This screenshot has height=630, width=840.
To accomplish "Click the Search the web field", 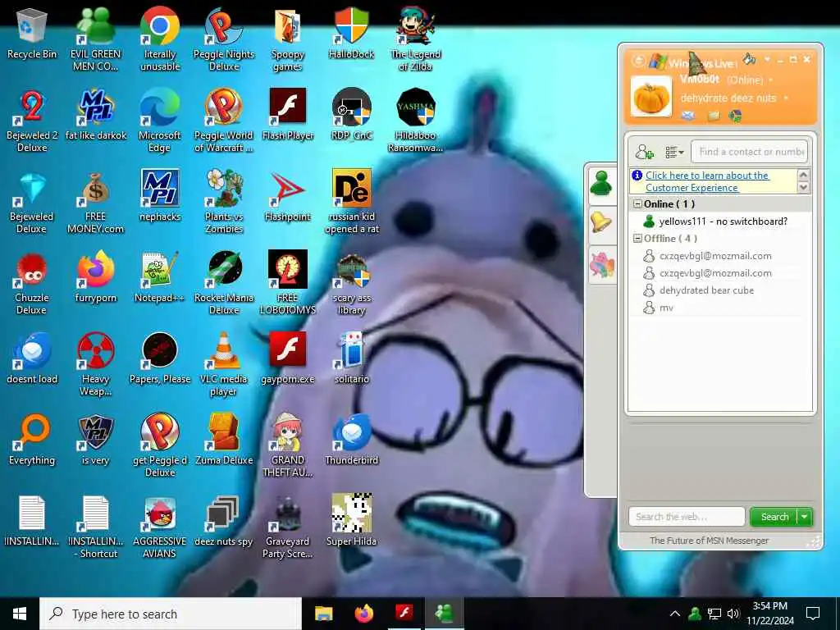I will coord(687,517).
